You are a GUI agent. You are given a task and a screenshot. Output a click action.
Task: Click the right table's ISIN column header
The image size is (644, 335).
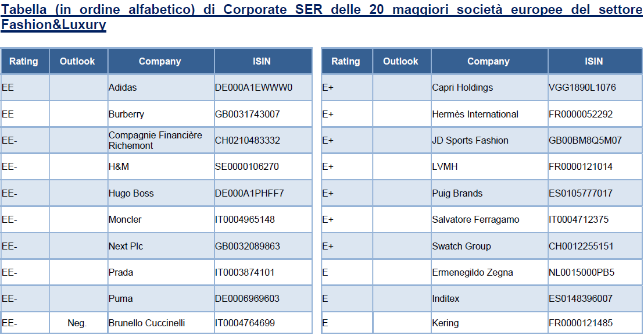click(594, 61)
